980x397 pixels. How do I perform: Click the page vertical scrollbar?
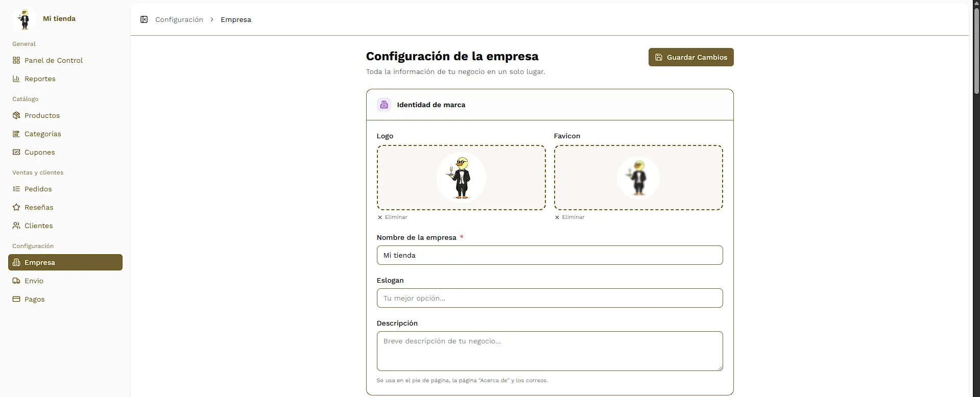(976, 51)
